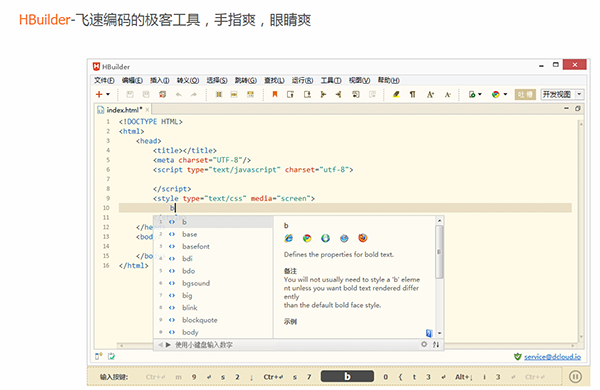The image size is (600, 390).
Task: Click the Firefox compatibility icon in the help pane
Action: 363,238
